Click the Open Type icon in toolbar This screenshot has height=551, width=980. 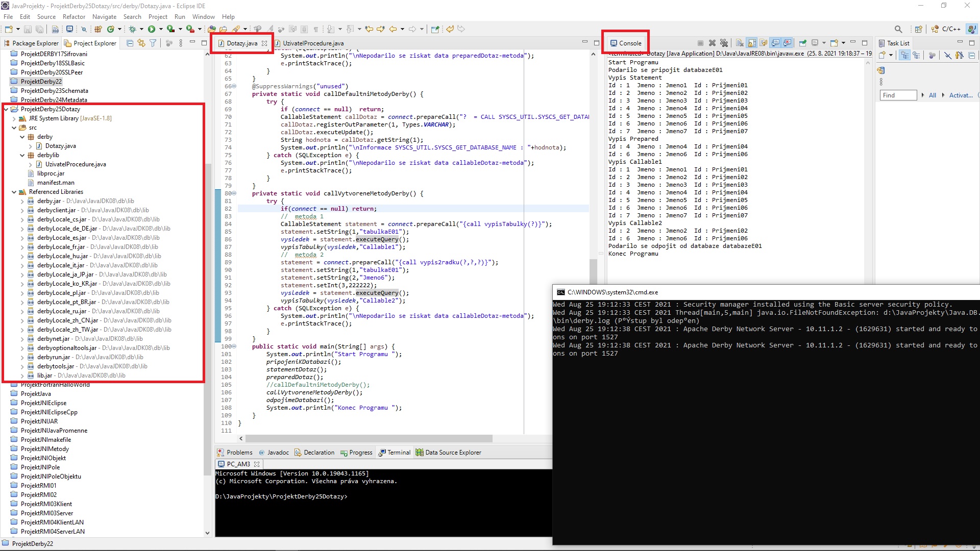pyautogui.click(x=212, y=29)
